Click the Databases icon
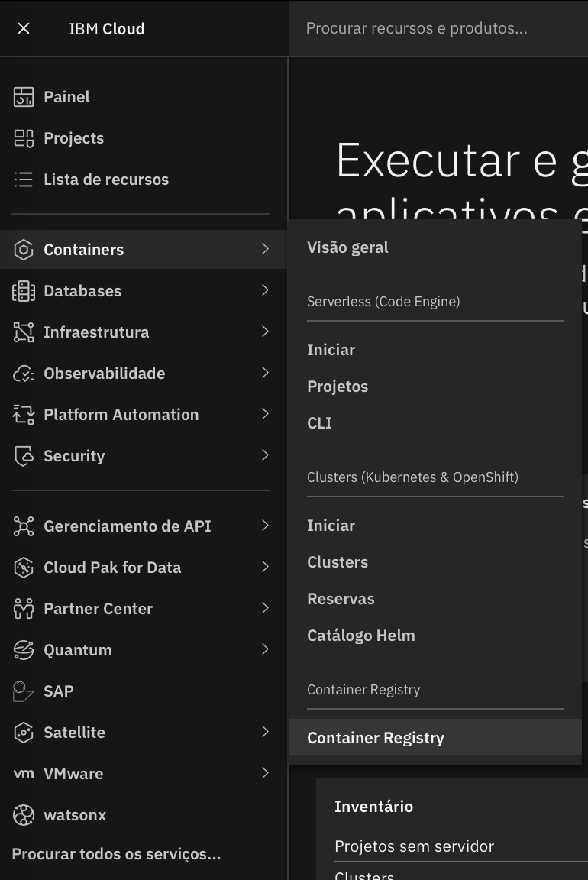The image size is (588, 880). point(24,291)
